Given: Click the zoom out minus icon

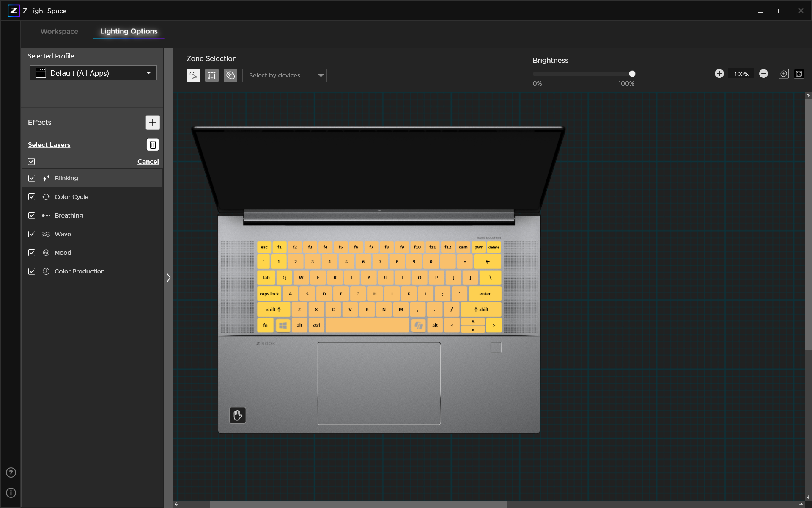Looking at the screenshot, I should pos(764,73).
